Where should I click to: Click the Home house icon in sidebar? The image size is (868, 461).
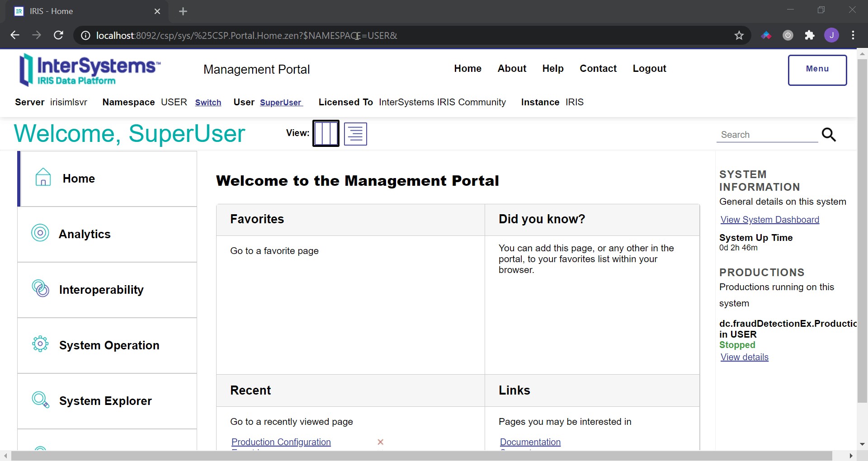[43, 177]
